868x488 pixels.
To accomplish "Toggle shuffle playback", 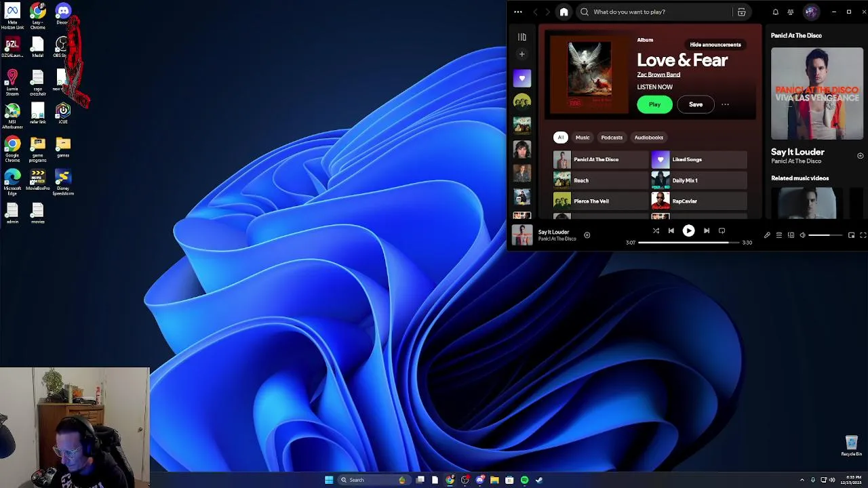I will pos(656,231).
